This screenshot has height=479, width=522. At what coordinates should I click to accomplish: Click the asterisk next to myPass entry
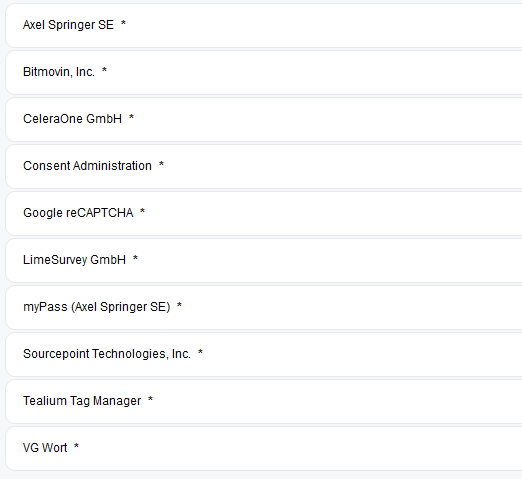click(x=179, y=305)
